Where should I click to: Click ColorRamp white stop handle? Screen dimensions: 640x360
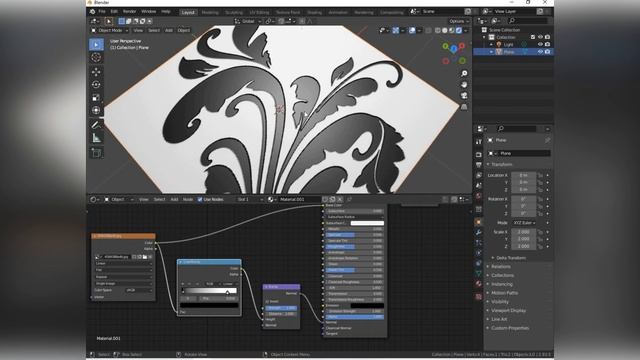pos(227,292)
